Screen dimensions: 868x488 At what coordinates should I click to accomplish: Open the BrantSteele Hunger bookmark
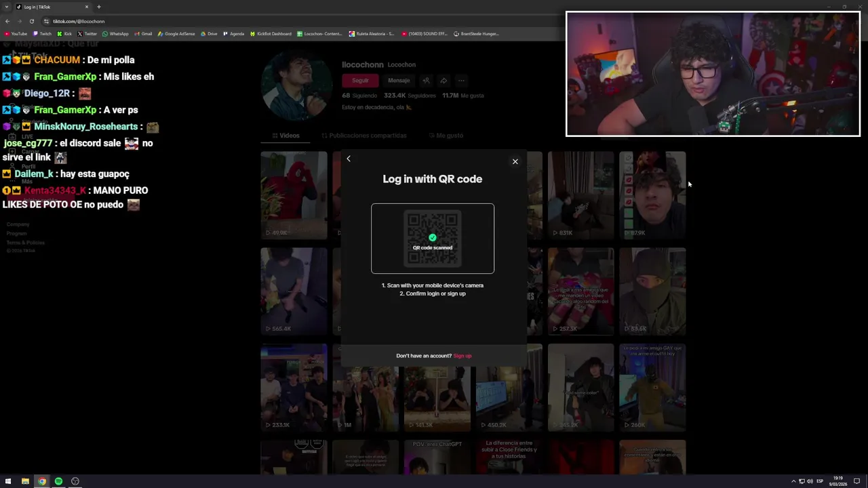coord(476,34)
